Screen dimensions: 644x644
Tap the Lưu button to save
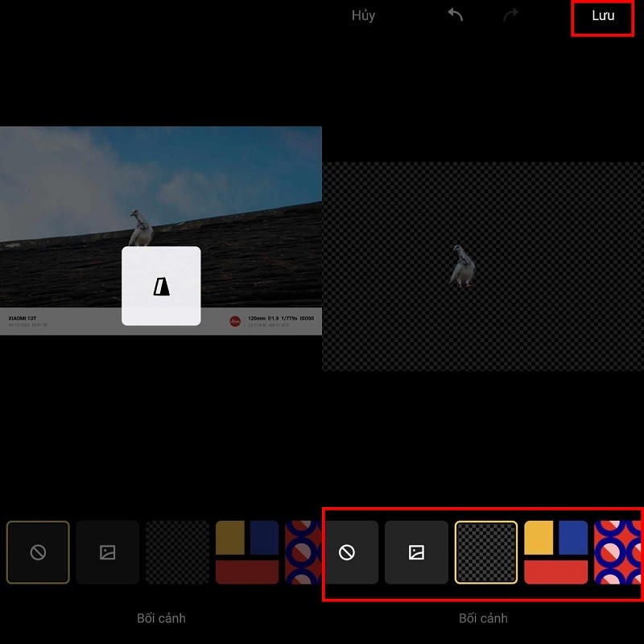click(x=603, y=16)
